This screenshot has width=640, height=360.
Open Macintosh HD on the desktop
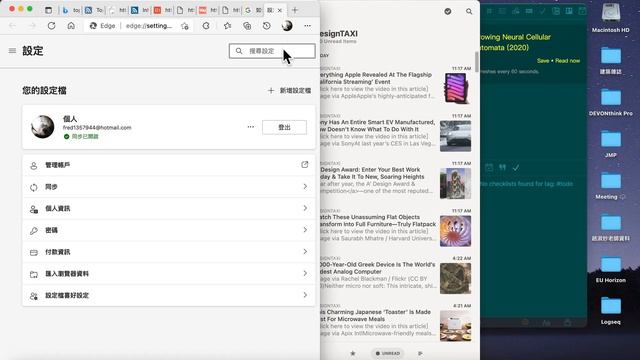point(611,18)
